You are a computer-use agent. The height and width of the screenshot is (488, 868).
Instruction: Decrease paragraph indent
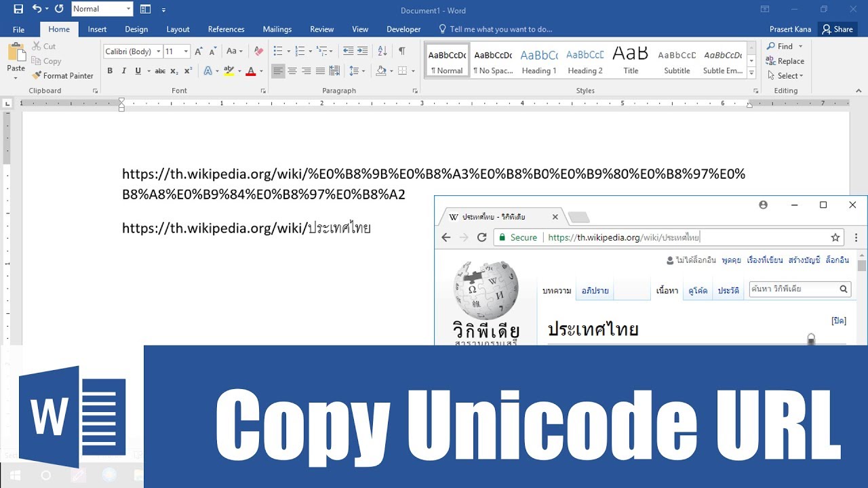pos(349,51)
